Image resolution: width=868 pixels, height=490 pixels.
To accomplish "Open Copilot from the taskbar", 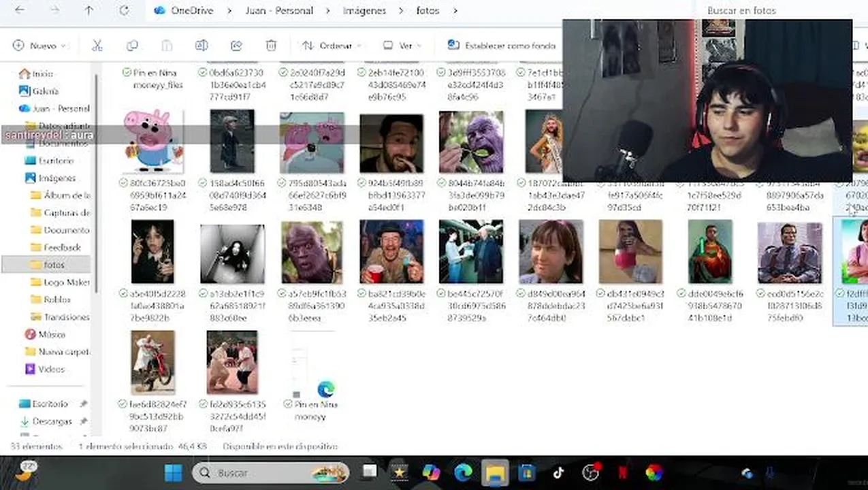I will [x=432, y=472].
